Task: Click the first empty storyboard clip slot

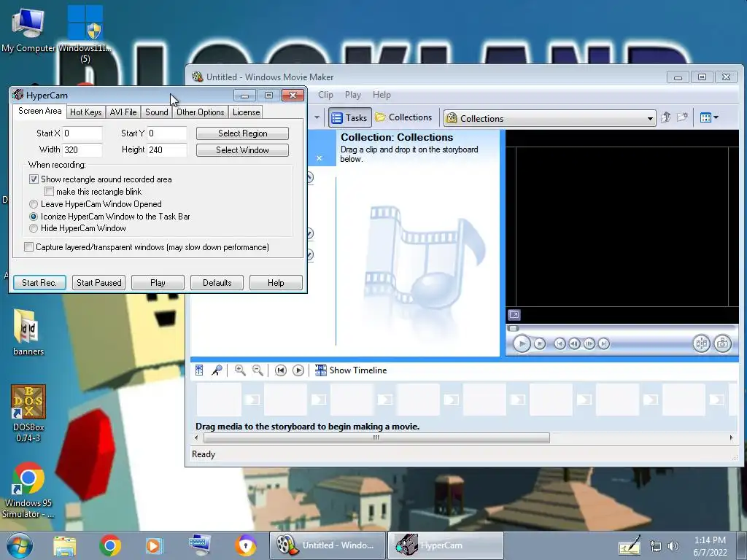Action: click(x=219, y=400)
